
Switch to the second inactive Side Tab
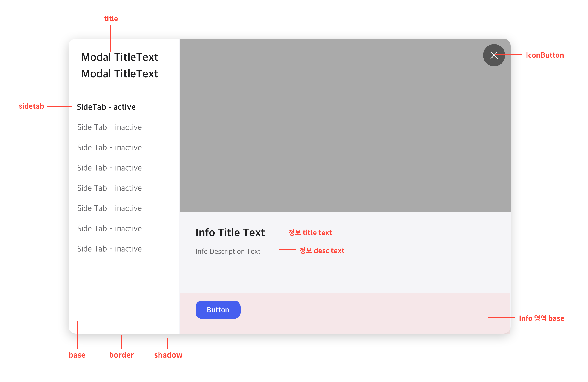point(110,147)
